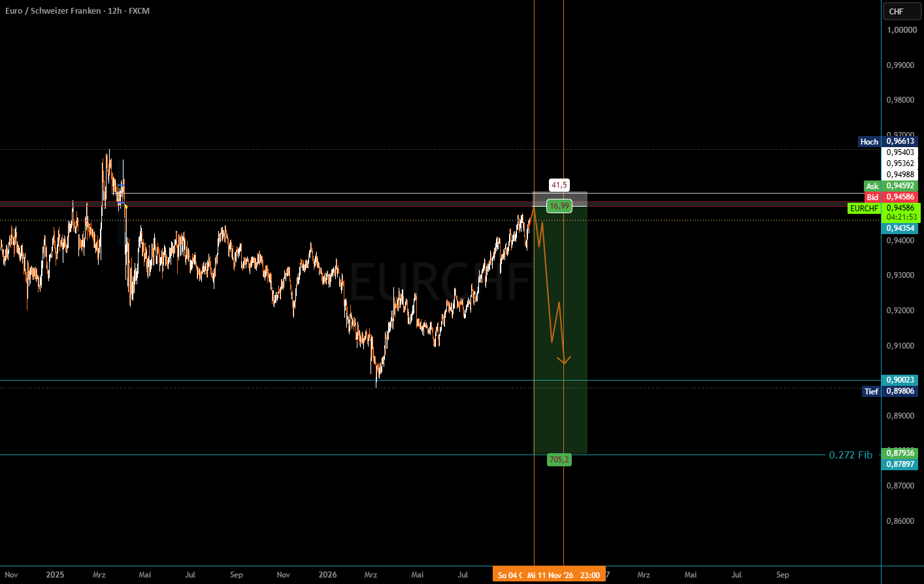
Task: Click the 0,87897 price tag
Action: tap(900, 464)
